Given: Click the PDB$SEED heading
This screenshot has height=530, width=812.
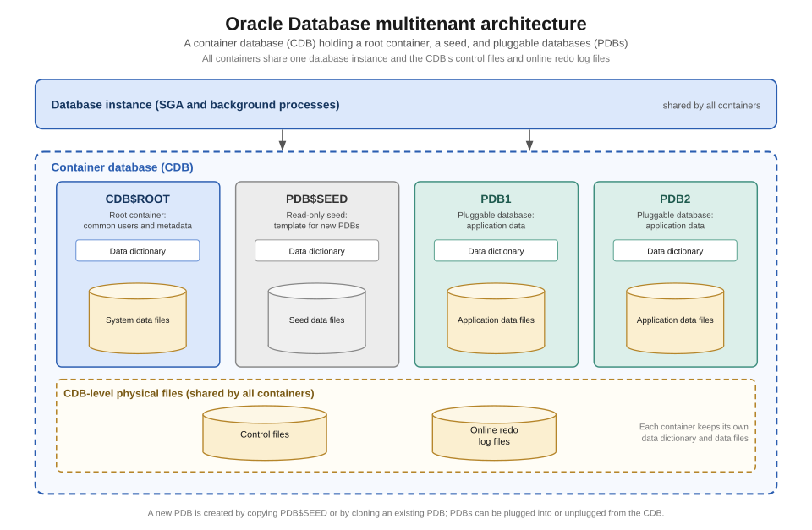Looking at the screenshot, I should 317,199.
